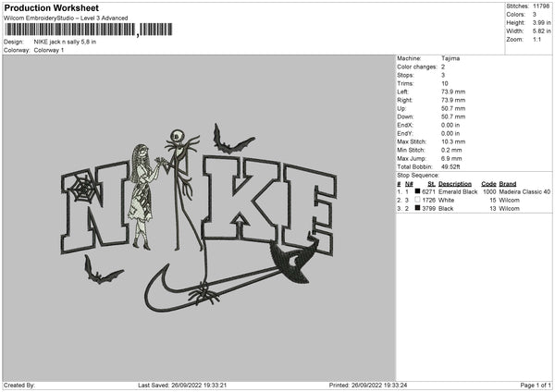Select the Emerald Black thread description
Image resolution: width=555 pixels, height=392 pixels.
point(458,191)
